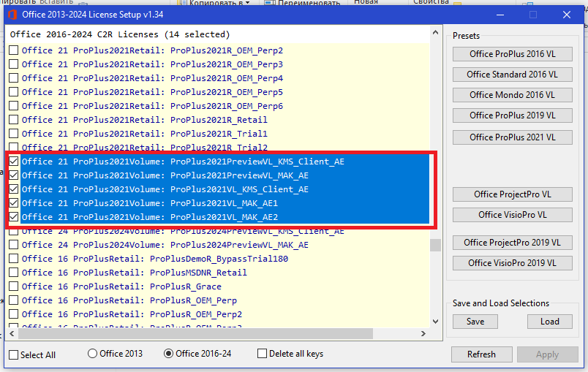Apply the Office Standard 2016 VL preset
This screenshot has height=372, width=588.
click(512, 75)
